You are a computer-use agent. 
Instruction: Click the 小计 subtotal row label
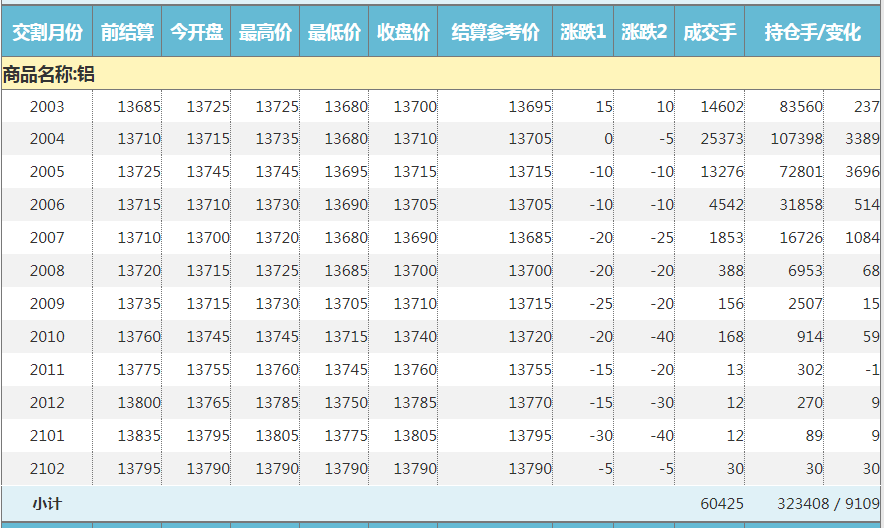[x=47, y=503]
